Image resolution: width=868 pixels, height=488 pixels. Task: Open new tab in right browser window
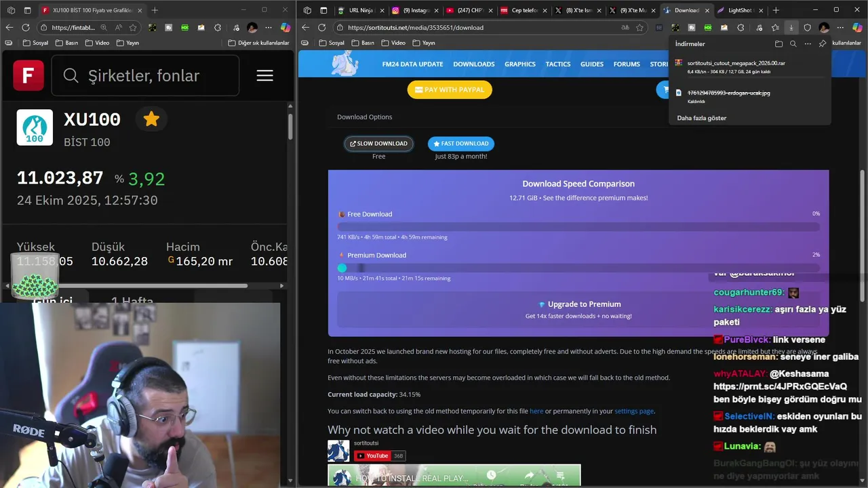(776, 10)
